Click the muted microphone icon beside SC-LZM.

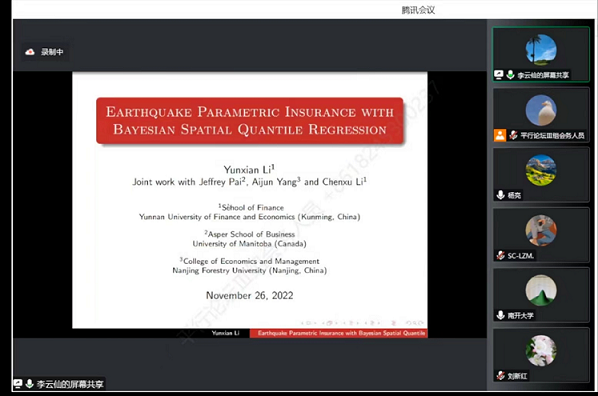tap(500, 255)
